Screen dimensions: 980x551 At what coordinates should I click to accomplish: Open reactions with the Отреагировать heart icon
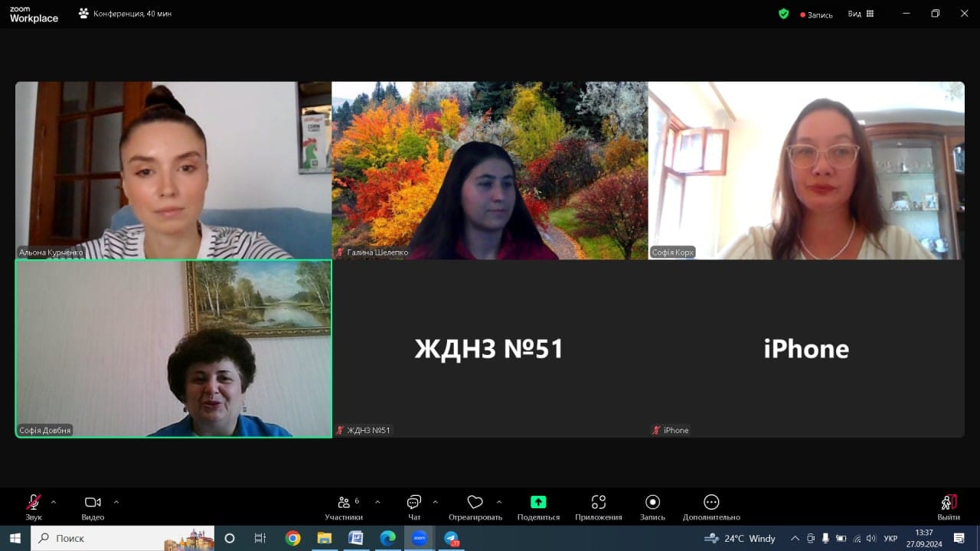475,507
